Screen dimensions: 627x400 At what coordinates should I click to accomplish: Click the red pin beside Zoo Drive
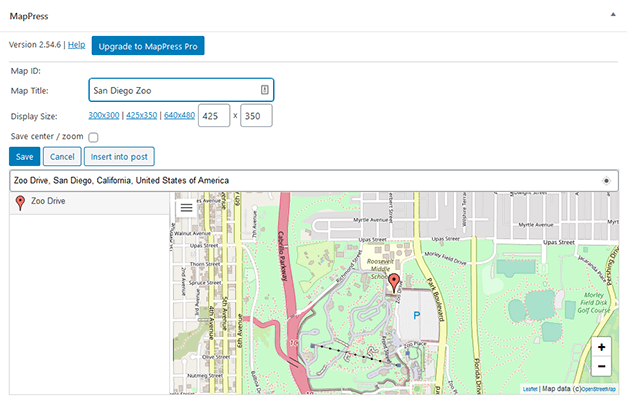20,203
